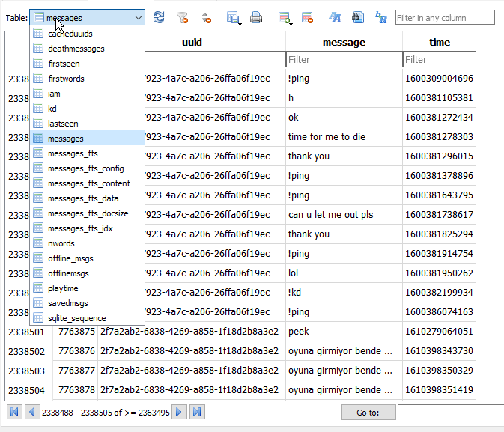Click the insert new record icon
The image size is (504, 432).
click(x=284, y=17)
